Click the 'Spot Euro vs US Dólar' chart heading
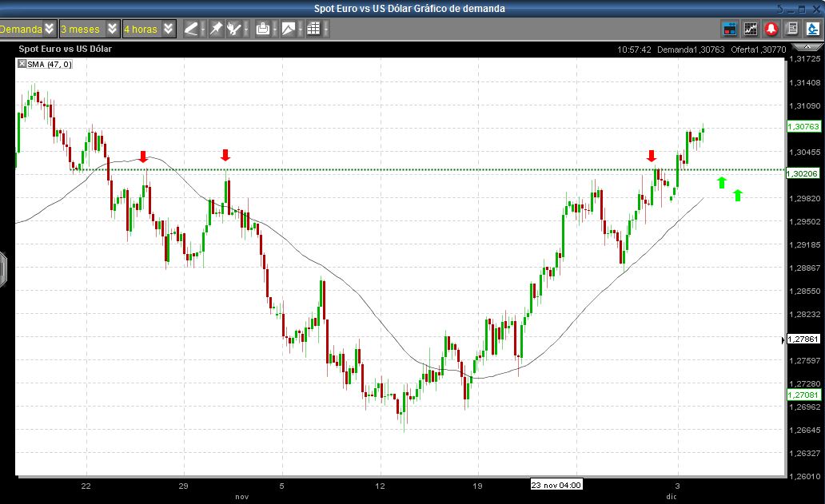 pos(66,49)
